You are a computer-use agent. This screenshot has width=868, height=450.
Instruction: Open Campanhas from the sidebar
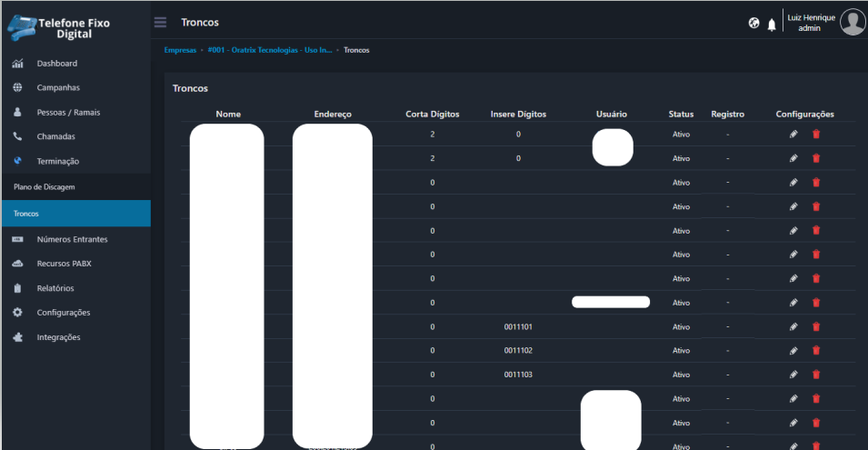[58, 88]
